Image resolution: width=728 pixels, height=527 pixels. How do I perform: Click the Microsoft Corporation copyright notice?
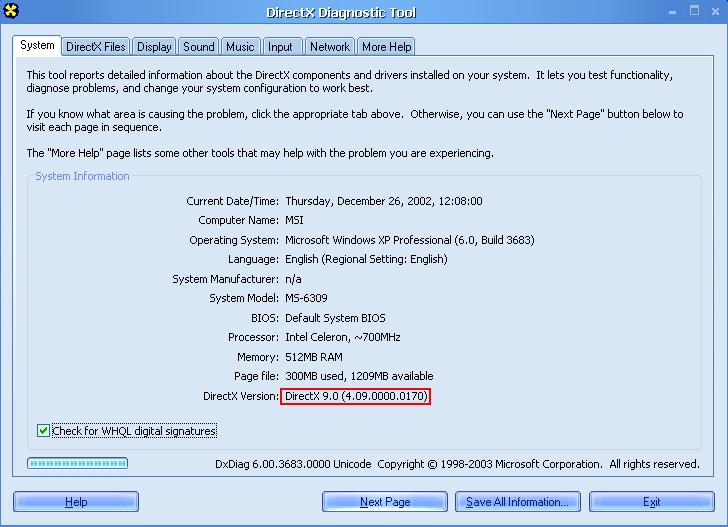tap(538, 464)
